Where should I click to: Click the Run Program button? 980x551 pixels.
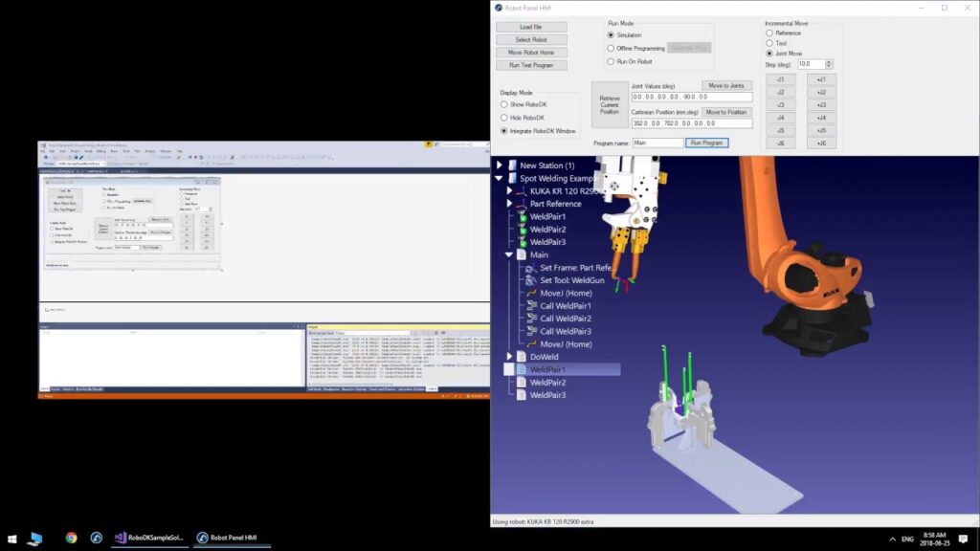707,143
